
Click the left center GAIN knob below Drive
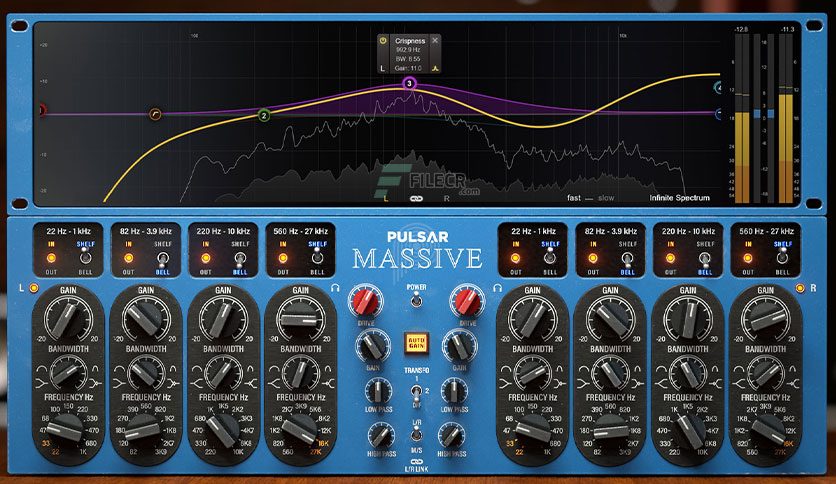(372, 346)
